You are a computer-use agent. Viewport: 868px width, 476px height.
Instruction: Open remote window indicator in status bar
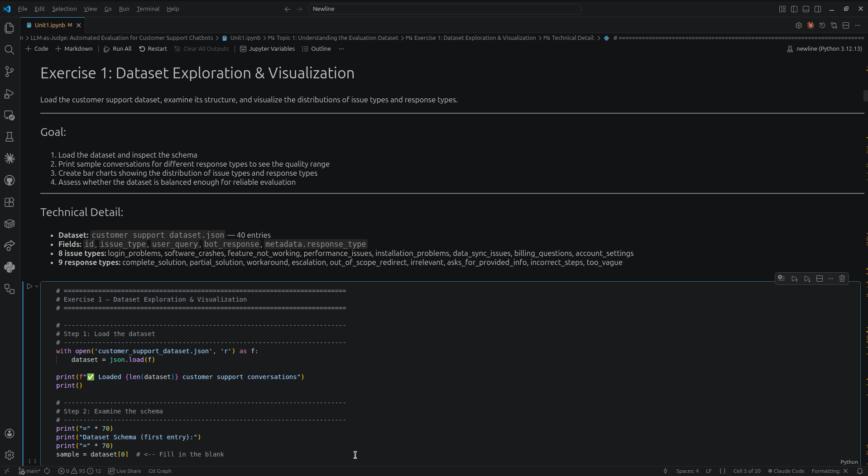pyautogui.click(x=7, y=471)
